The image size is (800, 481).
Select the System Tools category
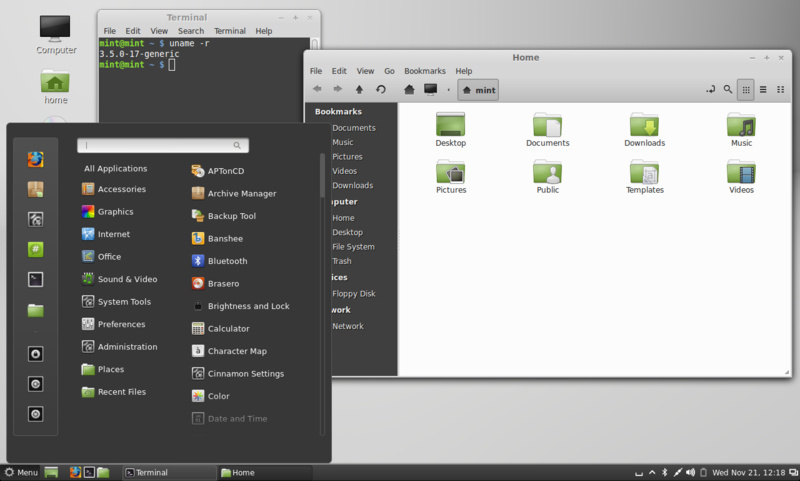(x=116, y=301)
